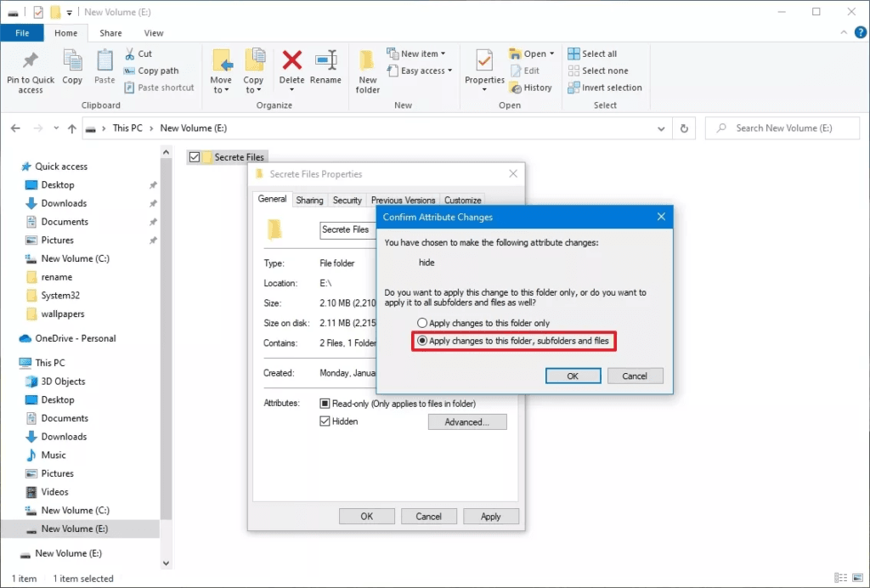Image resolution: width=870 pixels, height=588 pixels.
Task: Select Apply changes to this folder only
Action: [422, 323]
